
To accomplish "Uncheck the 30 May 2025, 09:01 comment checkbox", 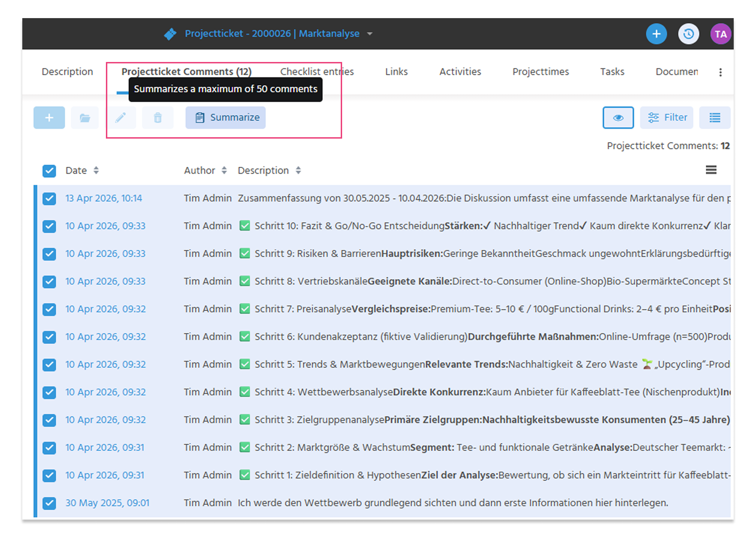I will coord(49,503).
